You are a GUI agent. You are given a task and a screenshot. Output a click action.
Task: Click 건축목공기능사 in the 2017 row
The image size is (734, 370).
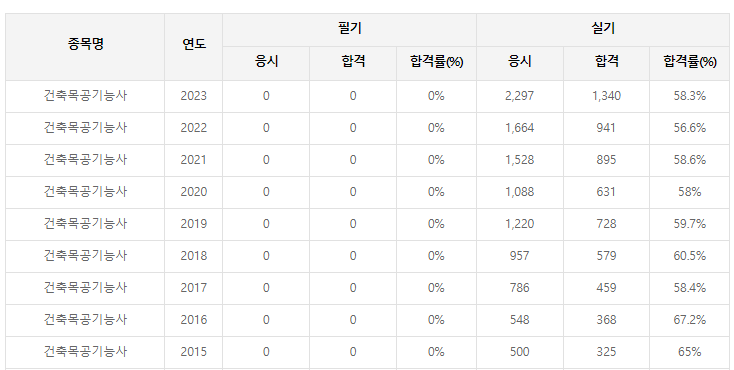coord(85,288)
